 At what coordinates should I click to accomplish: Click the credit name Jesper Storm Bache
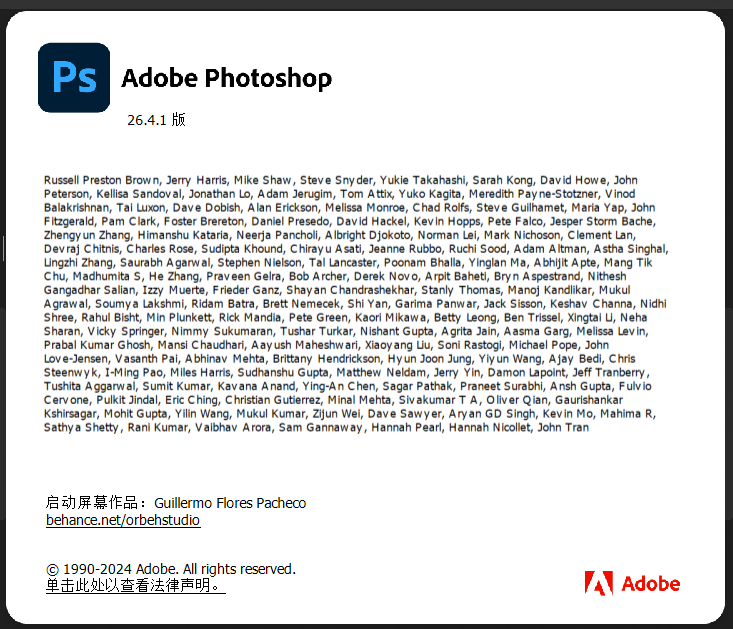click(602, 221)
